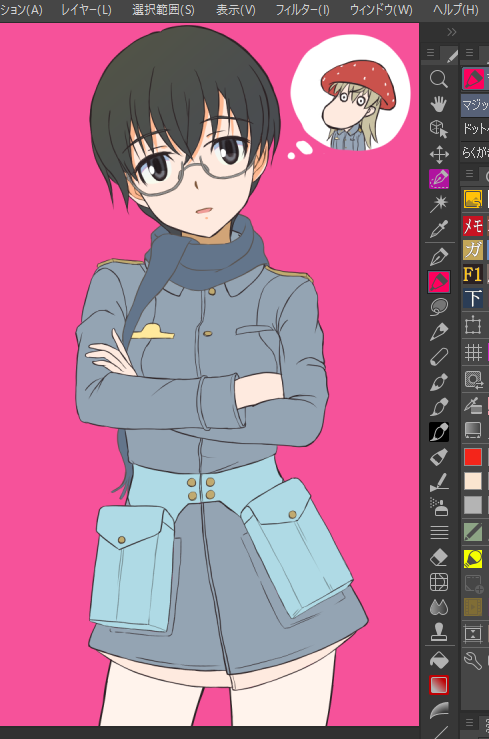Select the Zoom magnifier tool
This screenshot has width=489, height=739.
(439, 79)
